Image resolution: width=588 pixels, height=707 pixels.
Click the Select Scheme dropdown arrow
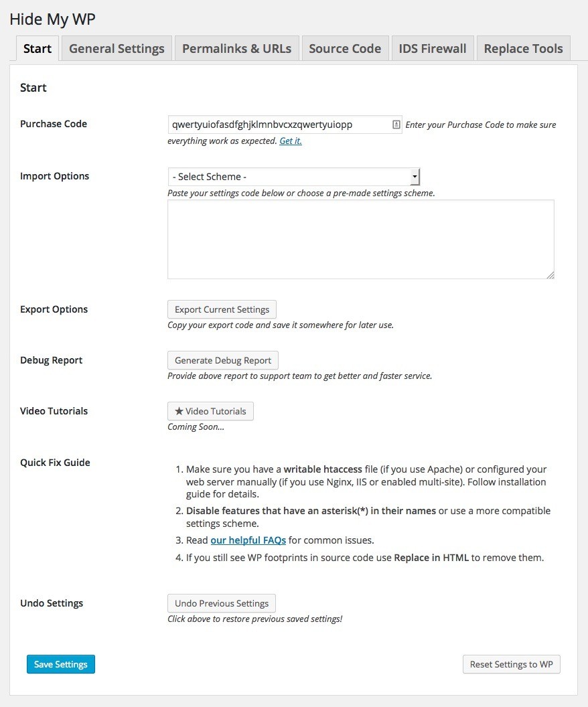[x=415, y=177]
